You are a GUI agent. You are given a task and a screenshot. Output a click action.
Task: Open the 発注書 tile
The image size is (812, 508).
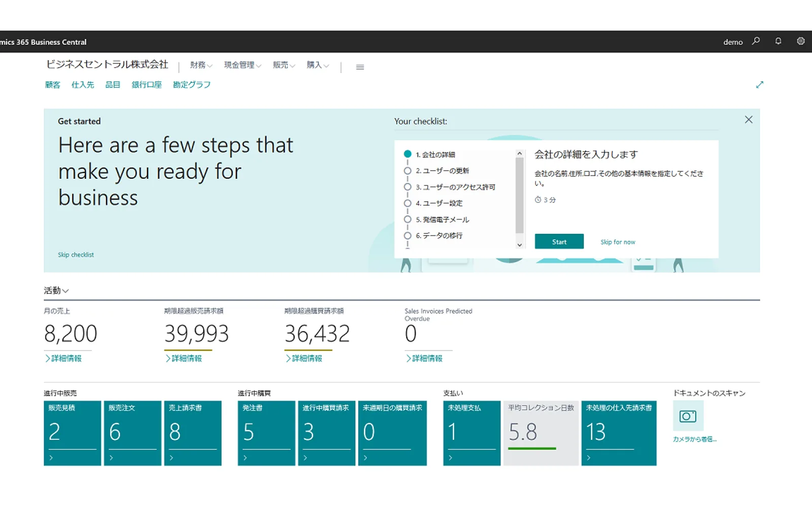266,433
